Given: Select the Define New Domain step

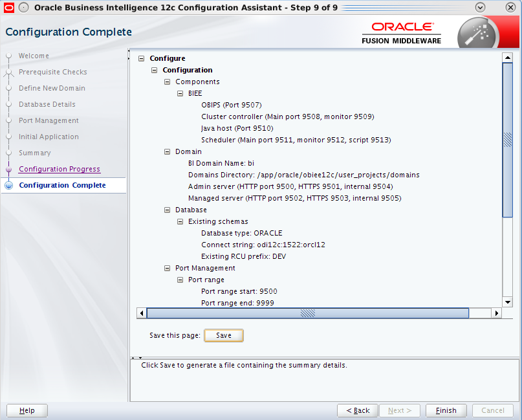Looking at the screenshot, I should (x=52, y=88).
